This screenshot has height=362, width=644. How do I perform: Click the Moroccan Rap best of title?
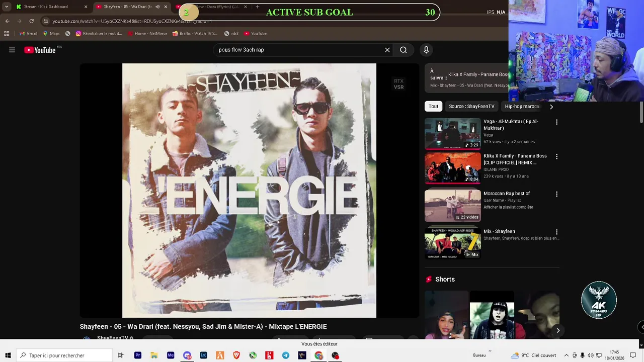coord(507,194)
